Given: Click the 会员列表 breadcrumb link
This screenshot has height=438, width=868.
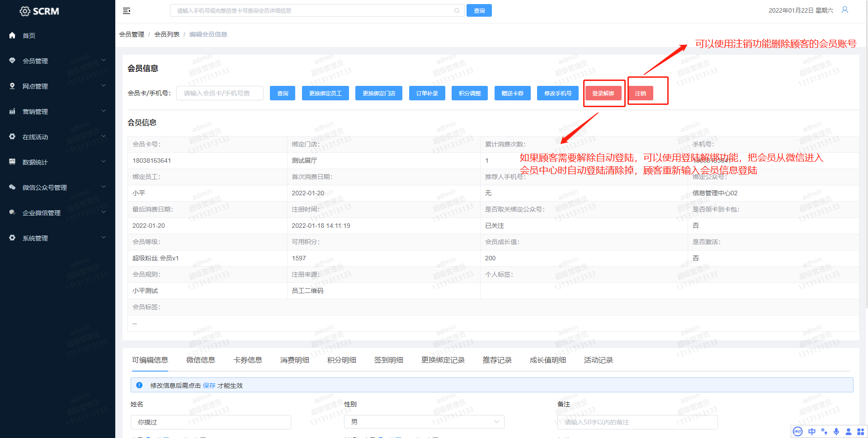Looking at the screenshot, I should 167,34.
